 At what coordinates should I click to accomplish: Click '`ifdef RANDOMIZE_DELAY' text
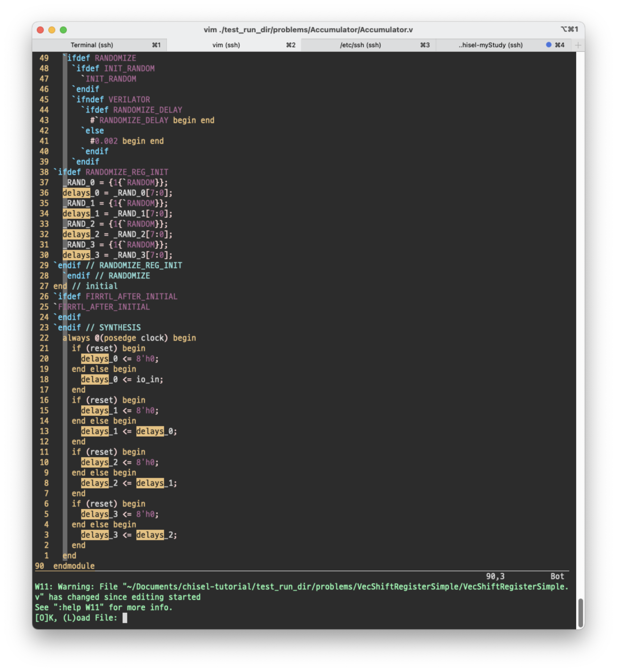[132, 110]
